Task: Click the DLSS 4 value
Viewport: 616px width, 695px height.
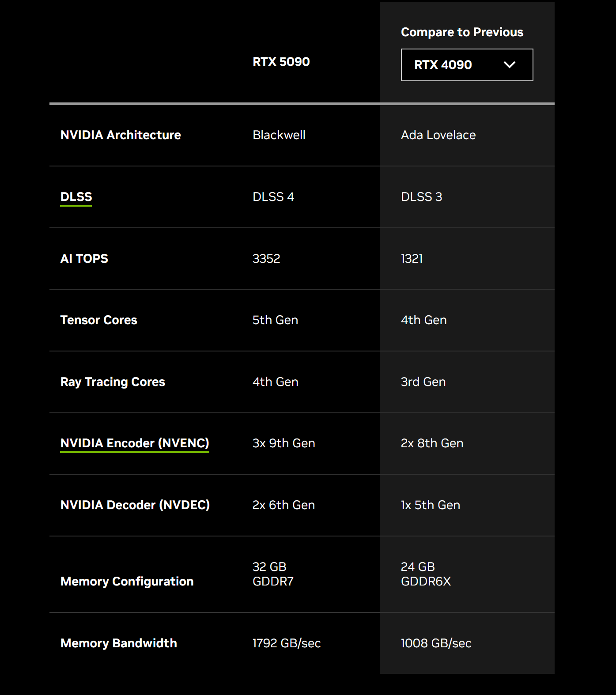Action: click(273, 197)
